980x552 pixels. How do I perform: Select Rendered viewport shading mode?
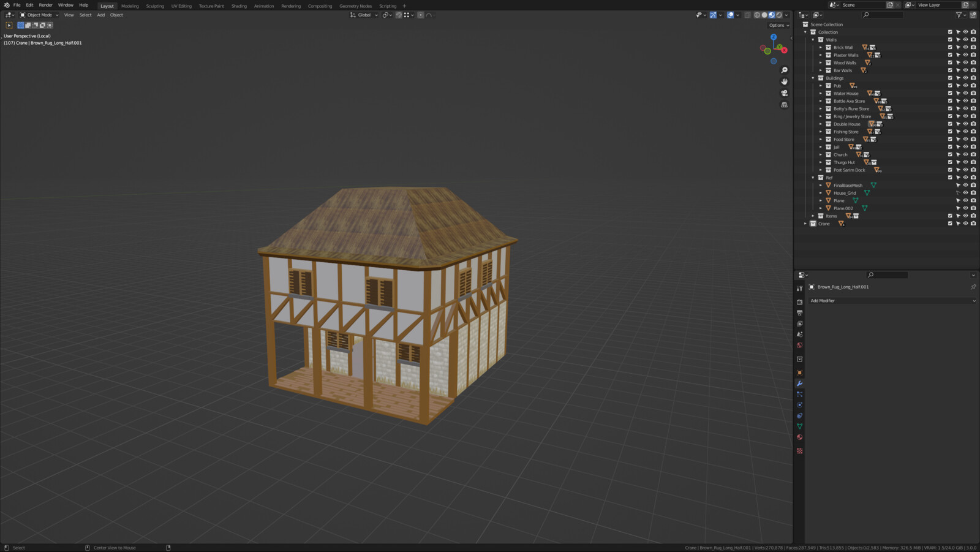(x=779, y=15)
